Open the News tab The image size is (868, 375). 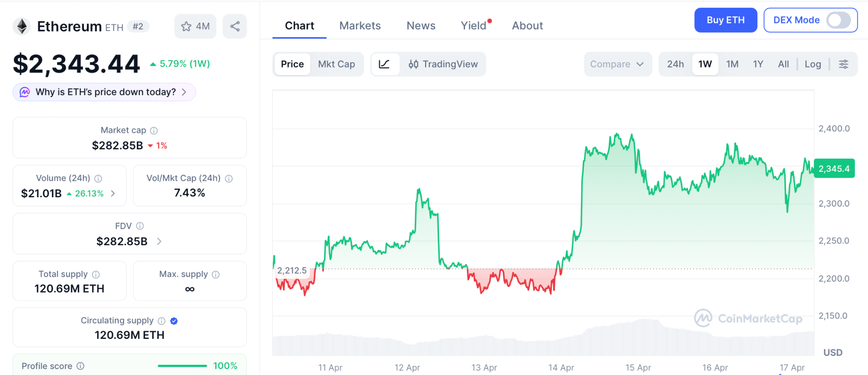click(421, 26)
